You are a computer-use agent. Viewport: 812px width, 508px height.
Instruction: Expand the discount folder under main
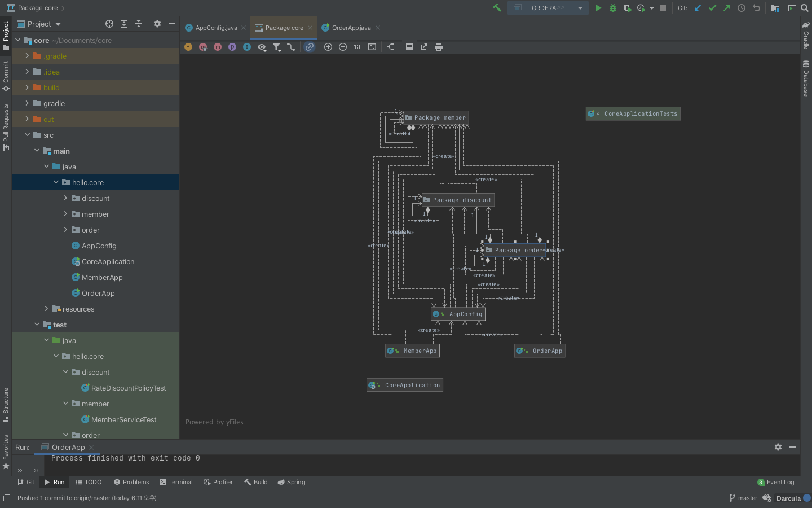(65, 198)
